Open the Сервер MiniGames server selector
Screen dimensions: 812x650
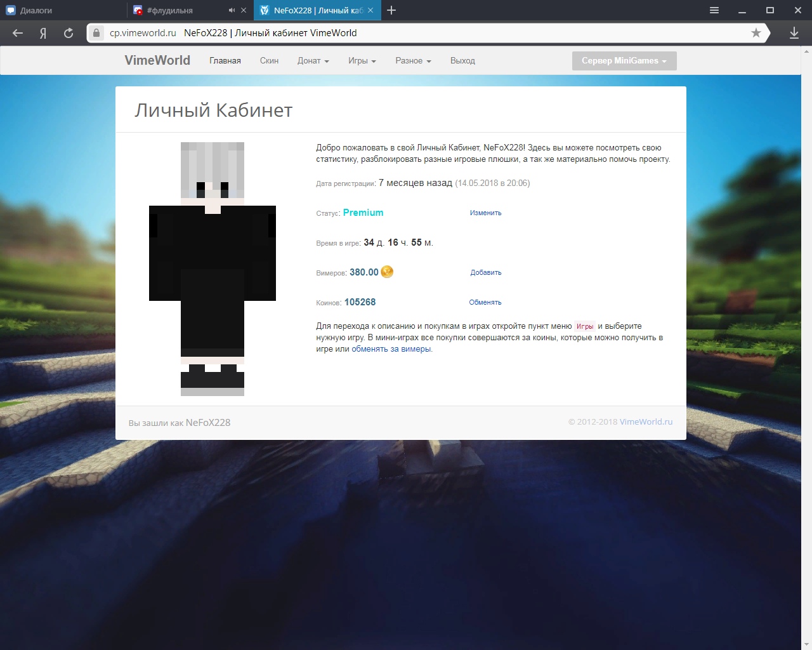(624, 61)
